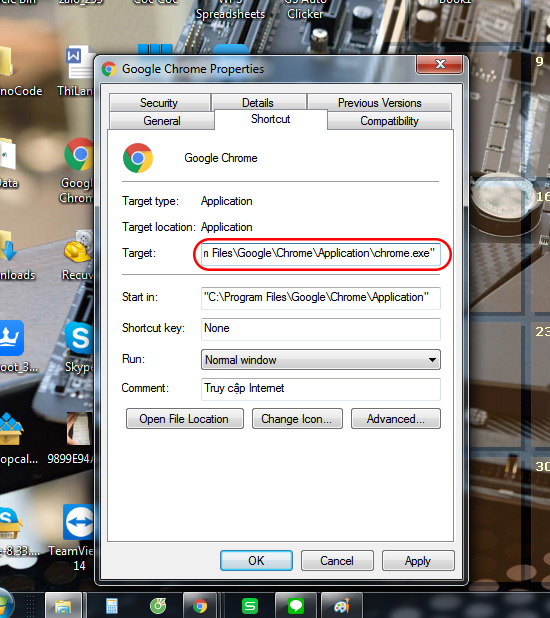Open the LINE chat taskbar icon
Viewport: 550px width, 618px height.
pyautogui.click(x=296, y=606)
